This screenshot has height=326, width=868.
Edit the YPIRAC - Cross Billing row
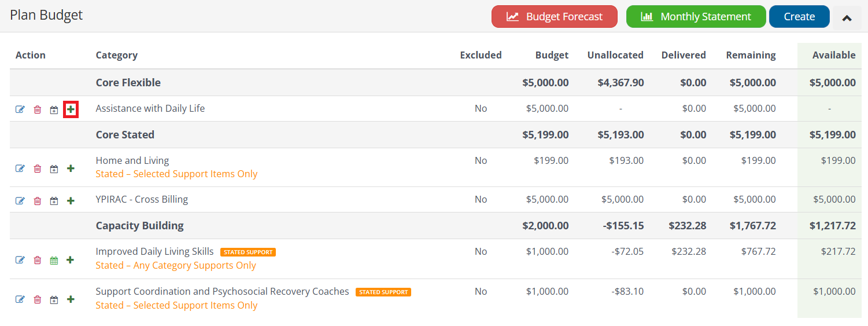click(x=20, y=201)
